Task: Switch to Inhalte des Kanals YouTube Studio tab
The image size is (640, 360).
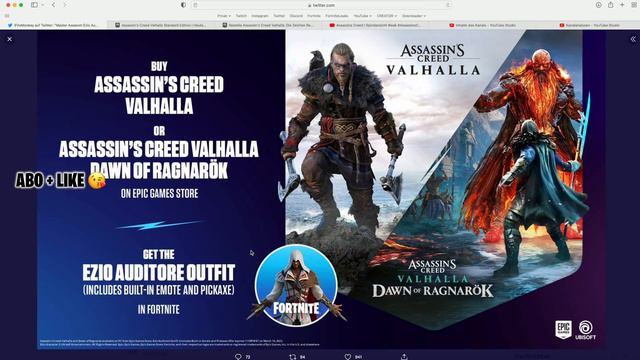Action: pos(482,25)
